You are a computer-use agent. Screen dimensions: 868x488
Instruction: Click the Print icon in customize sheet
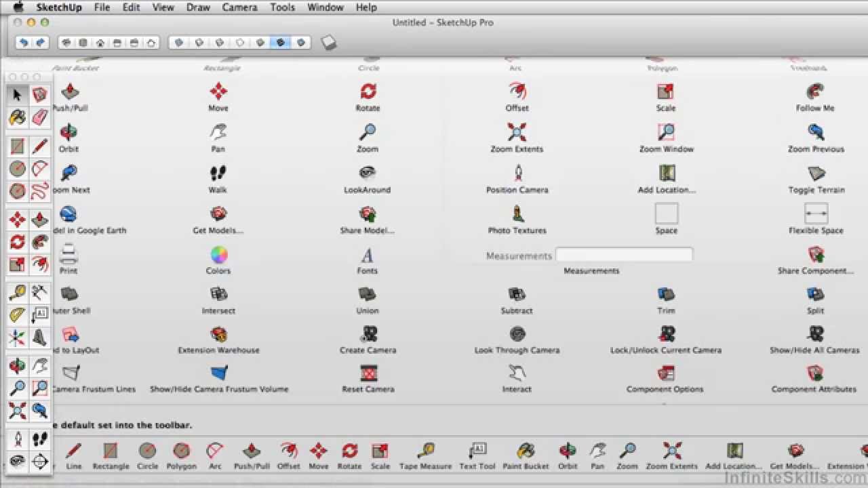[68, 255]
